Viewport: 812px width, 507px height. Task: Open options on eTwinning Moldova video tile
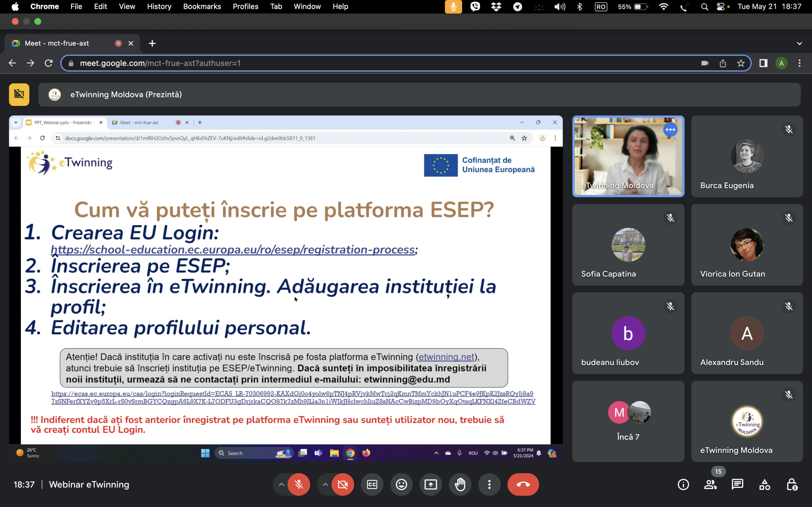[x=670, y=130]
